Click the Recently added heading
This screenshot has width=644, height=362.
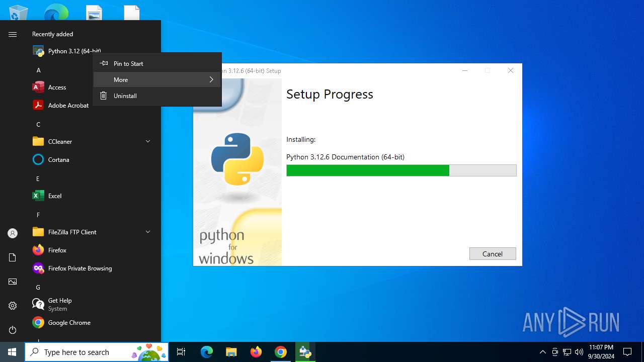point(52,34)
